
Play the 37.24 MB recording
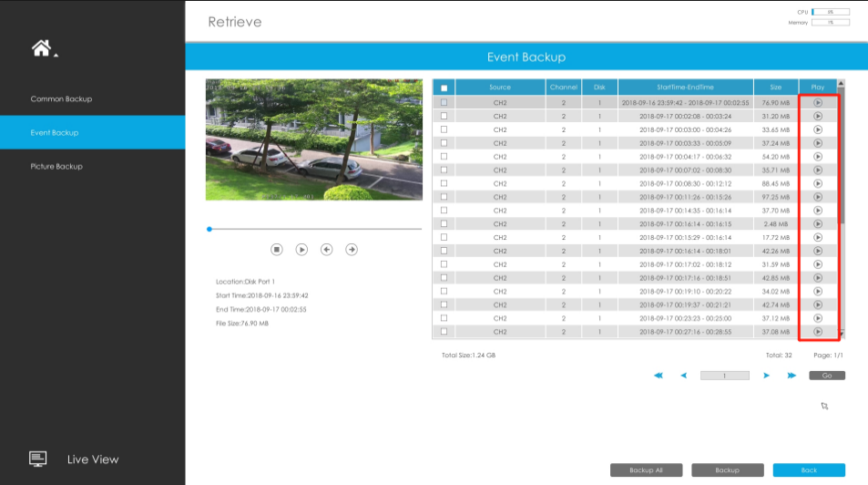click(818, 143)
